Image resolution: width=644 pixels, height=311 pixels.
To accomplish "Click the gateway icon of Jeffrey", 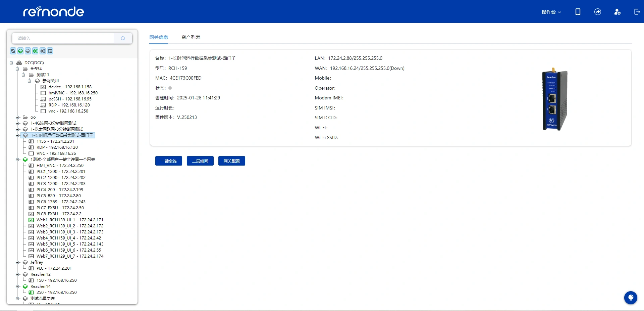I will [x=25, y=262].
